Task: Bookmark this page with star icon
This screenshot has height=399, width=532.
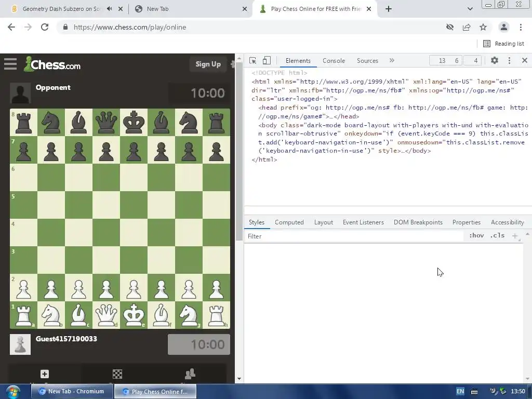Action: point(483,27)
